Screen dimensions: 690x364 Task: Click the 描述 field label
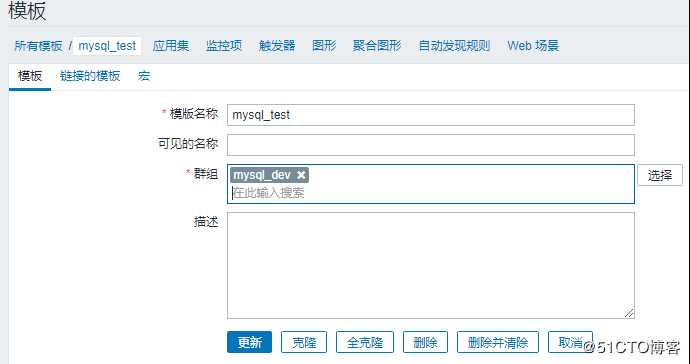coord(206,221)
